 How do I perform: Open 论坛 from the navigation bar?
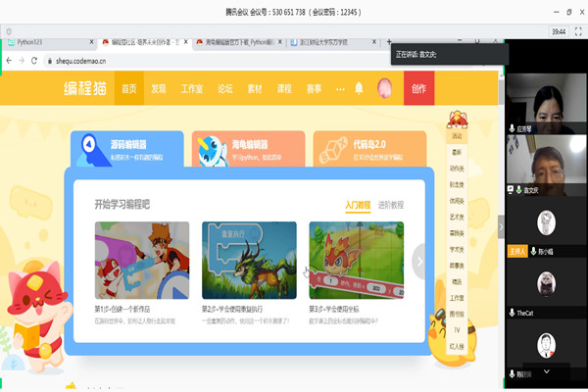pos(225,88)
